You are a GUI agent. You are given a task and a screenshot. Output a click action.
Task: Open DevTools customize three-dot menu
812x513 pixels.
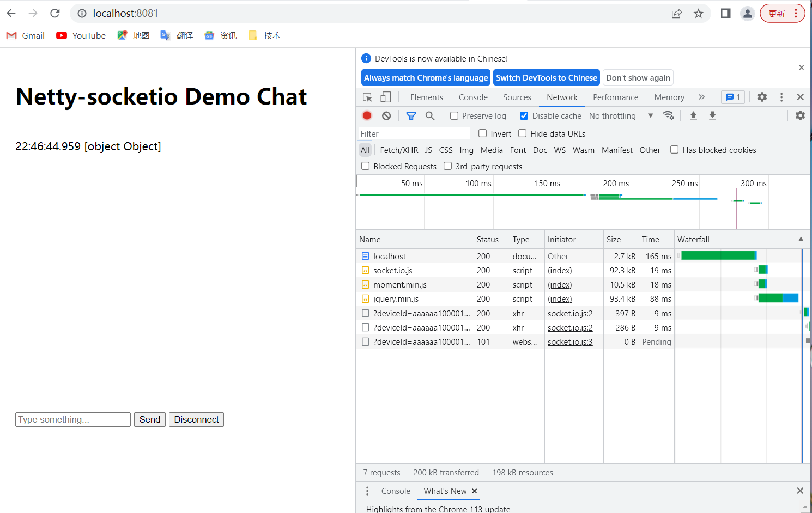(781, 97)
